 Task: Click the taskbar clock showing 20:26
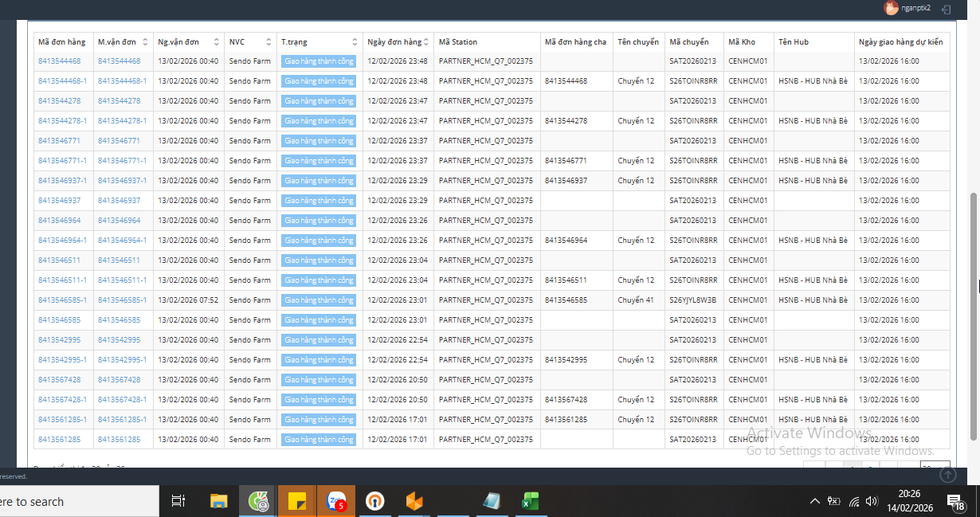[908, 501]
